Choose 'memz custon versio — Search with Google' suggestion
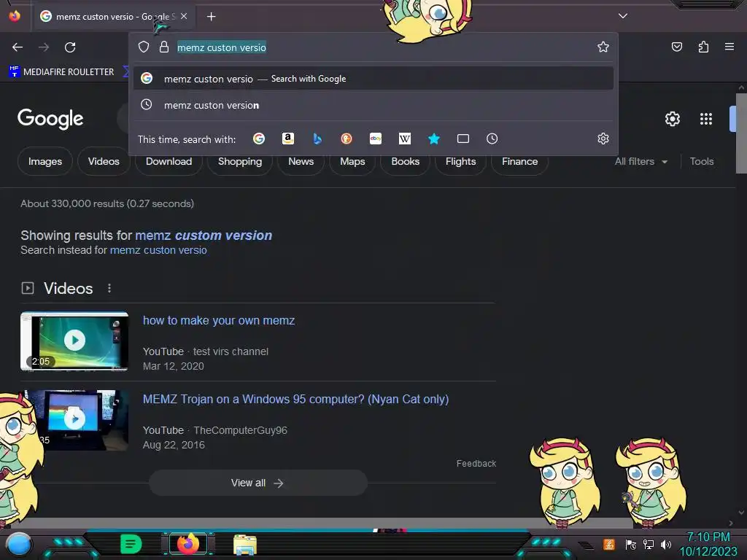 pyautogui.click(x=373, y=79)
